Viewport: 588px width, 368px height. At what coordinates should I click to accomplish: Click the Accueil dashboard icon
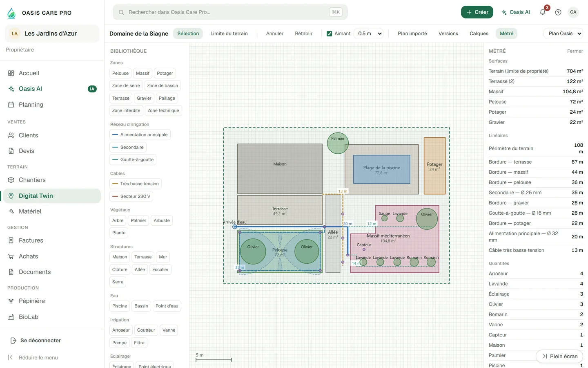[x=11, y=73]
